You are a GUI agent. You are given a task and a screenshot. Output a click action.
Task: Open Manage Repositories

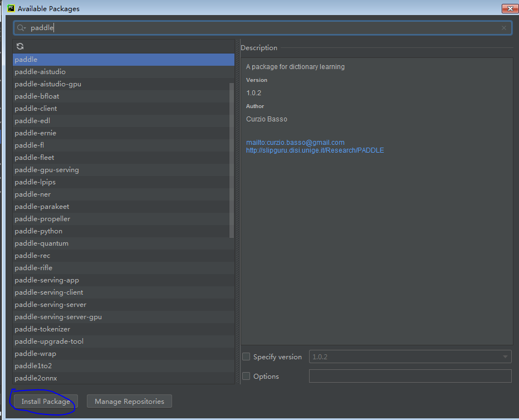point(129,401)
